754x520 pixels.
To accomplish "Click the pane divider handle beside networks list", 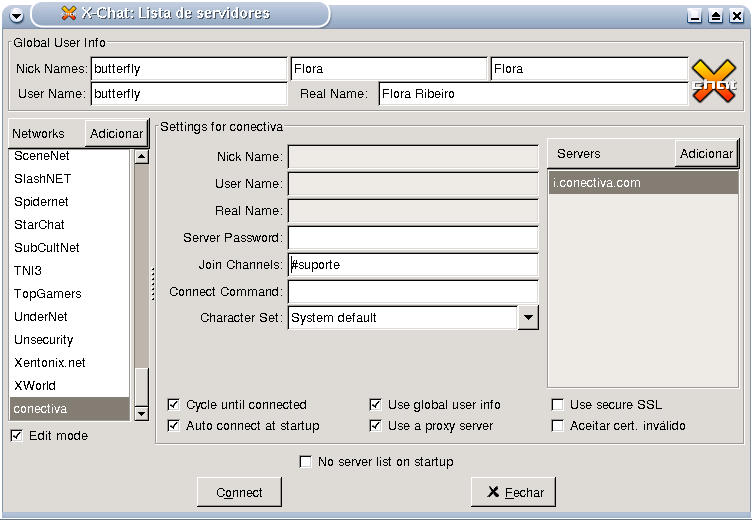I will click(153, 284).
